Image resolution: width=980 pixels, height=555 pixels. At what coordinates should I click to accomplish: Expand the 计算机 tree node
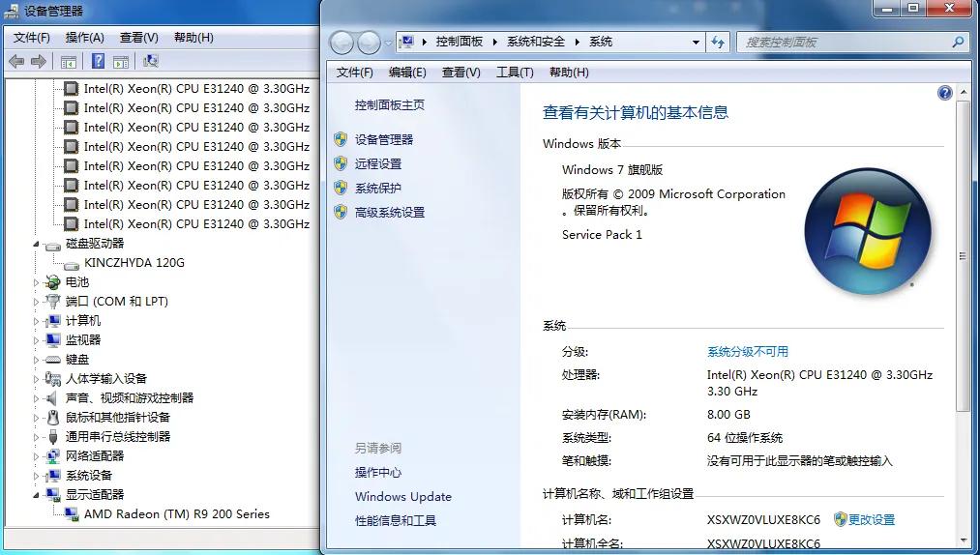pyautogui.click(x=36, y=321)
